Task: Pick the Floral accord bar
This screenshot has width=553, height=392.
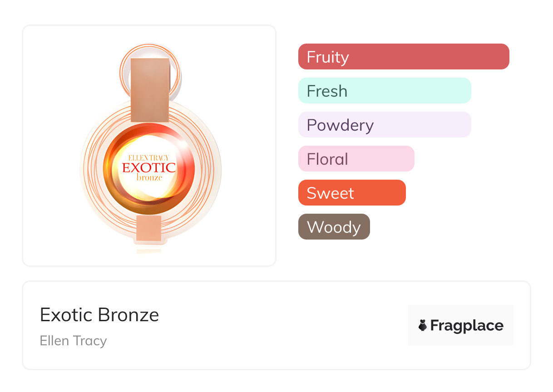Action: coord(356,159)
